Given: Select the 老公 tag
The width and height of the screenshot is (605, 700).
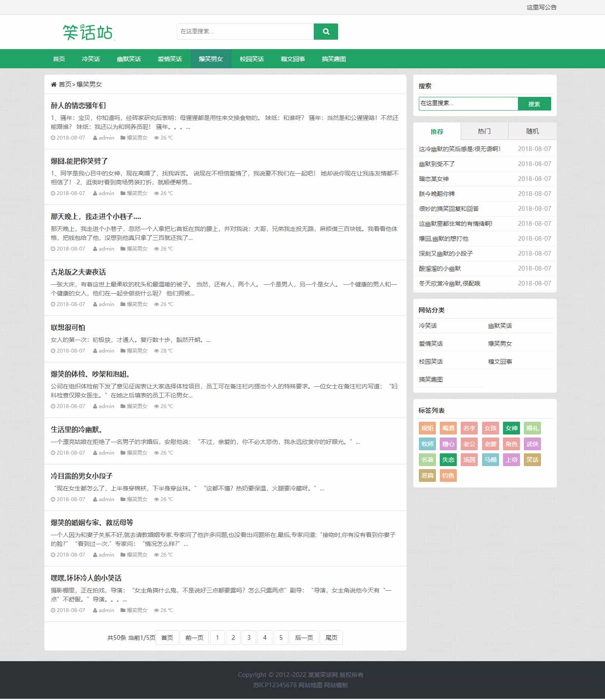Looking at the screenshot, I should point(469,444).
